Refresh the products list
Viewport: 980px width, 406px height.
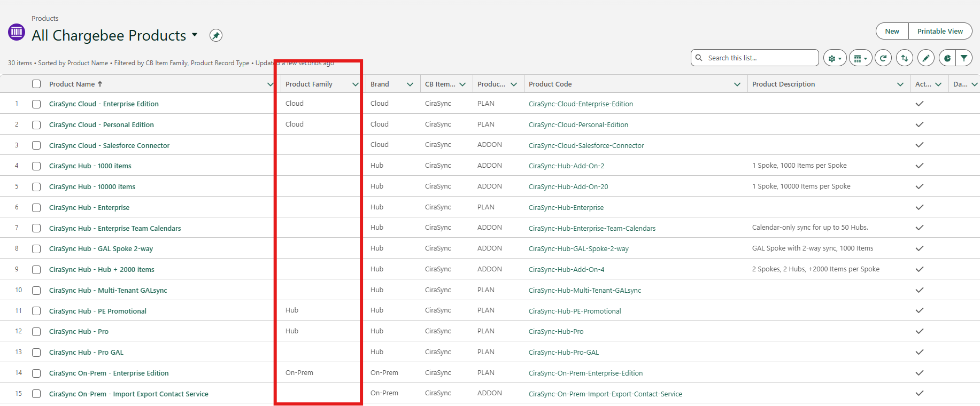click(883, 58)
